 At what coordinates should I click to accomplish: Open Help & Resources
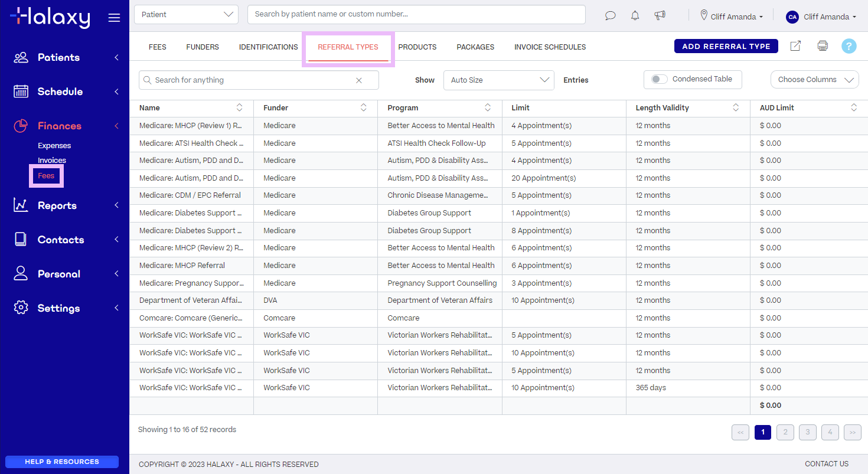62,462
